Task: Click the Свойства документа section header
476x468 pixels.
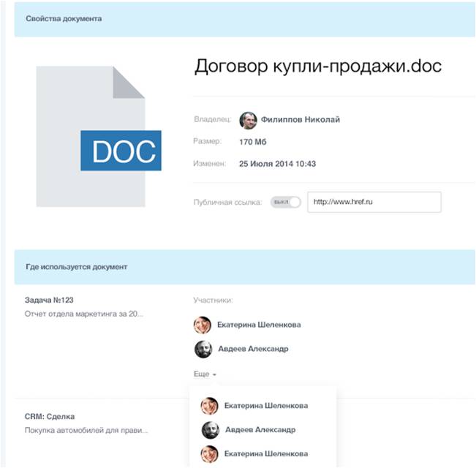Action: coord(245,19)
